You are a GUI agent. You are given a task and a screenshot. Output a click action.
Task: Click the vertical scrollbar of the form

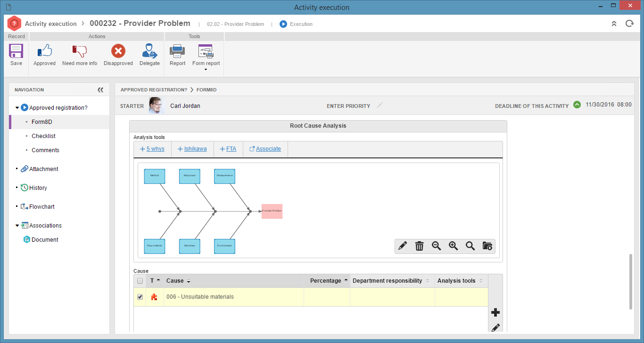[x=631, y=282]
